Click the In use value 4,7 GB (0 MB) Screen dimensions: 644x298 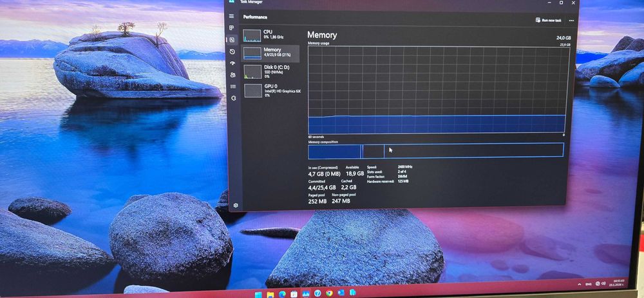click(x=325, y=174)
